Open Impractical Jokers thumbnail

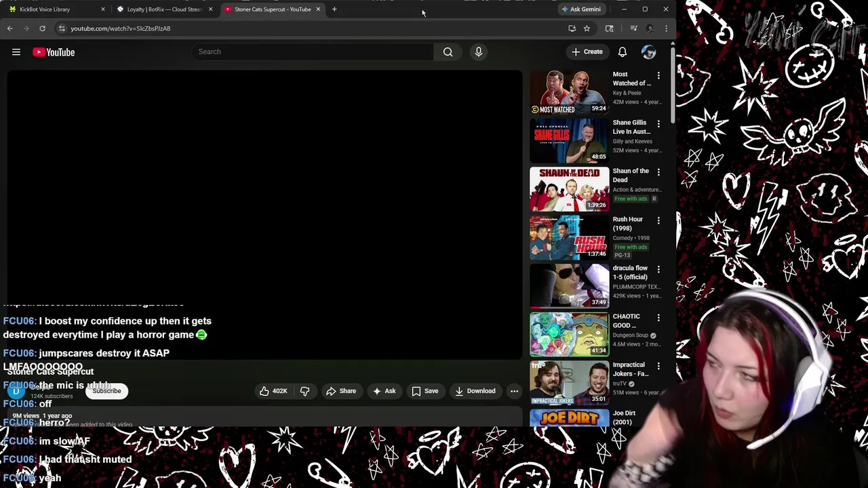point(570,383)
